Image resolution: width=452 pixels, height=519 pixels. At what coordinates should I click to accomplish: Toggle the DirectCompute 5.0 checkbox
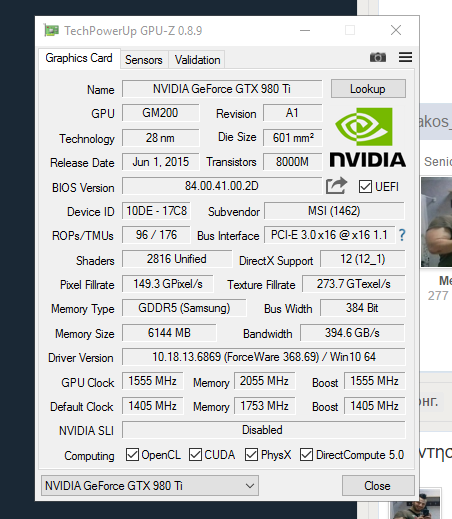point(306,455)
